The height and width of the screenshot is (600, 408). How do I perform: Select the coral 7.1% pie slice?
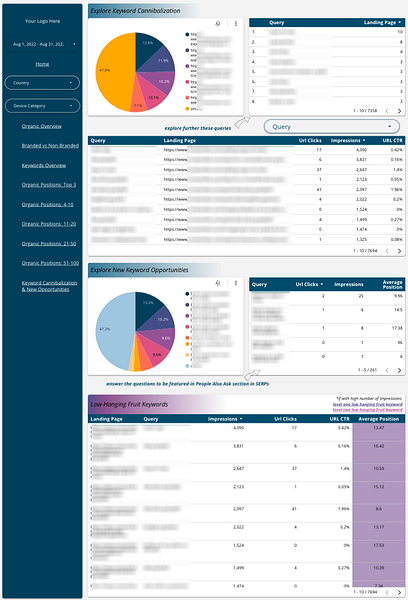point(139,103)
